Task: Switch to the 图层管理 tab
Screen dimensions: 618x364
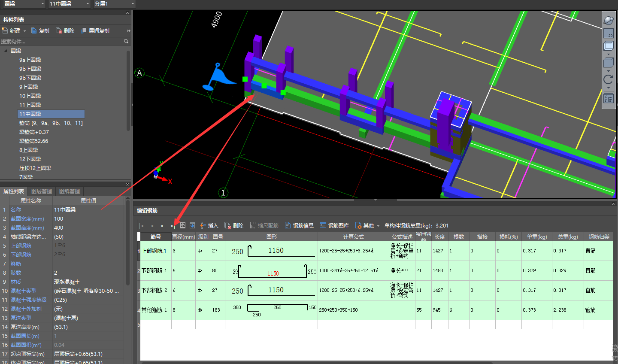Action: (x=42, y=191)
